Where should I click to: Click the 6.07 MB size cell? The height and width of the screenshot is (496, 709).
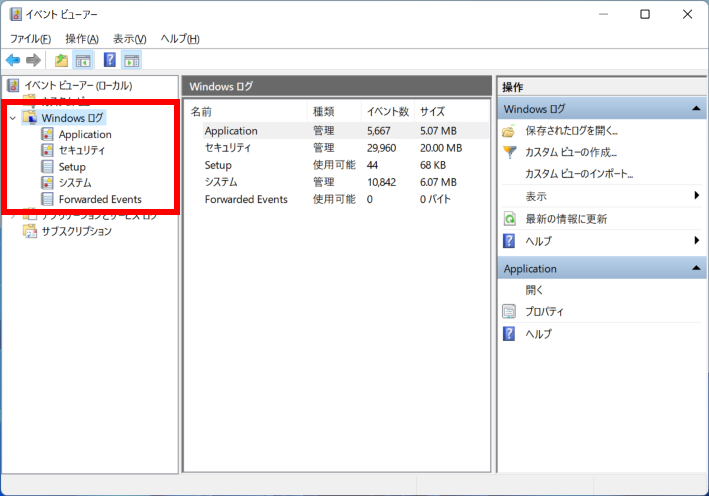click(438, 182)
